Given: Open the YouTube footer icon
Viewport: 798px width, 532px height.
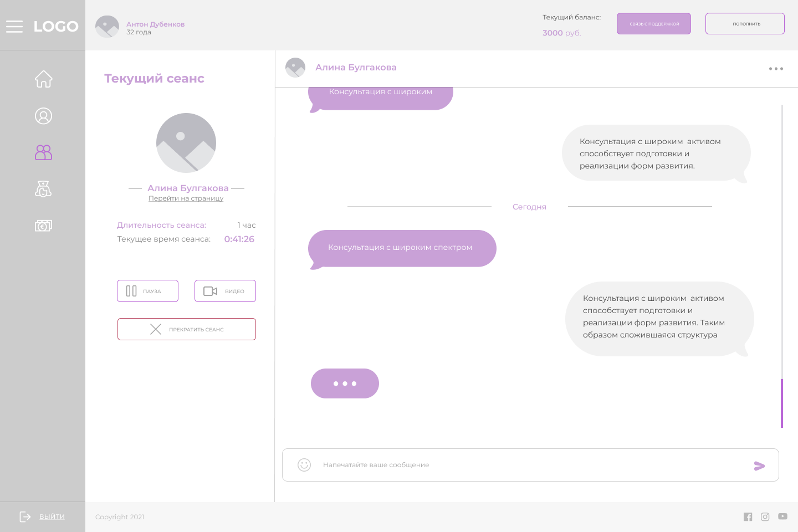Looking at the screenshot, I should [782, 516].
